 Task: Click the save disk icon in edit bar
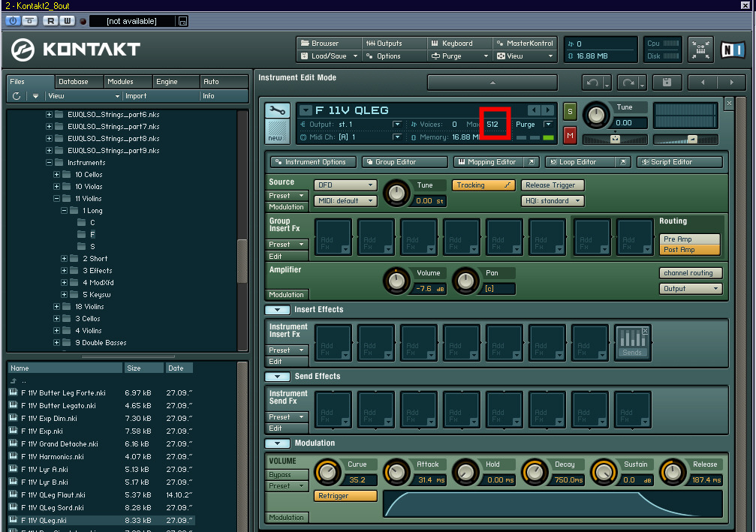point(667,83)
